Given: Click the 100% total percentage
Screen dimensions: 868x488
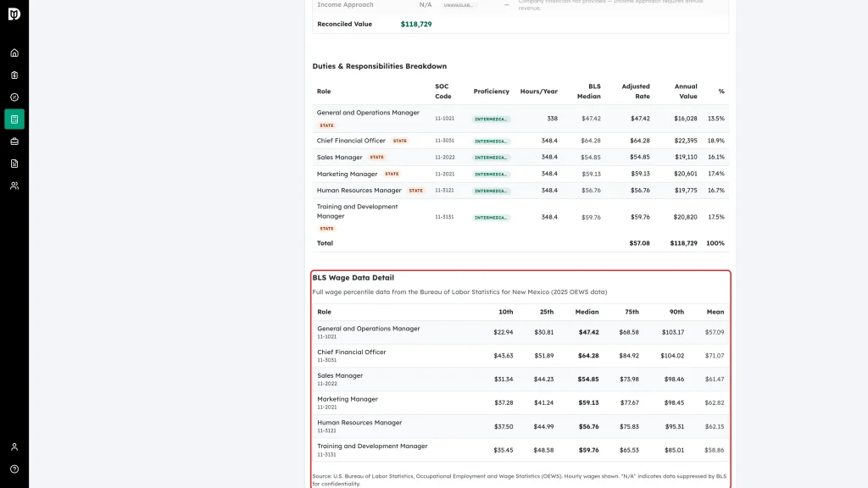Looking at the screenshot, I should [715, 243].
